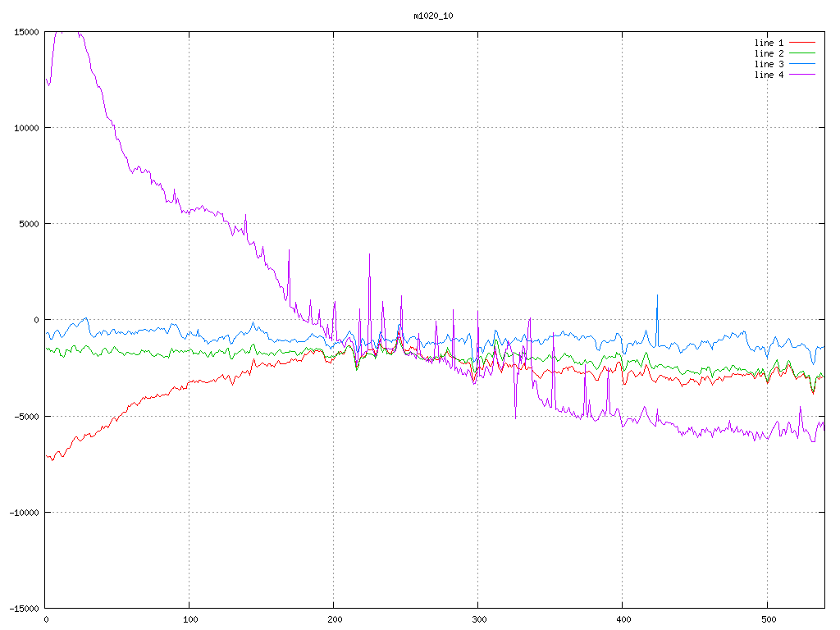Pick the "line 3" legend entry text
Viewport: 840px width, 630px height.
click(769, 64)
